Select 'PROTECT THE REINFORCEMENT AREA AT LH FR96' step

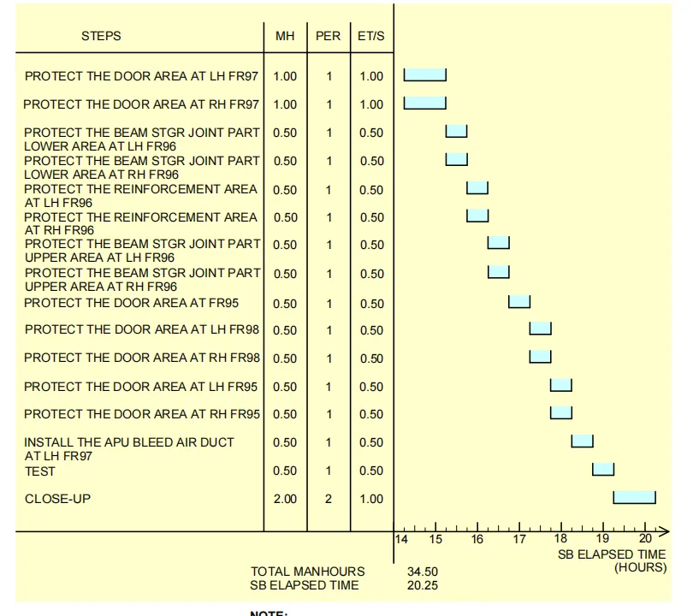pos(140,196)
